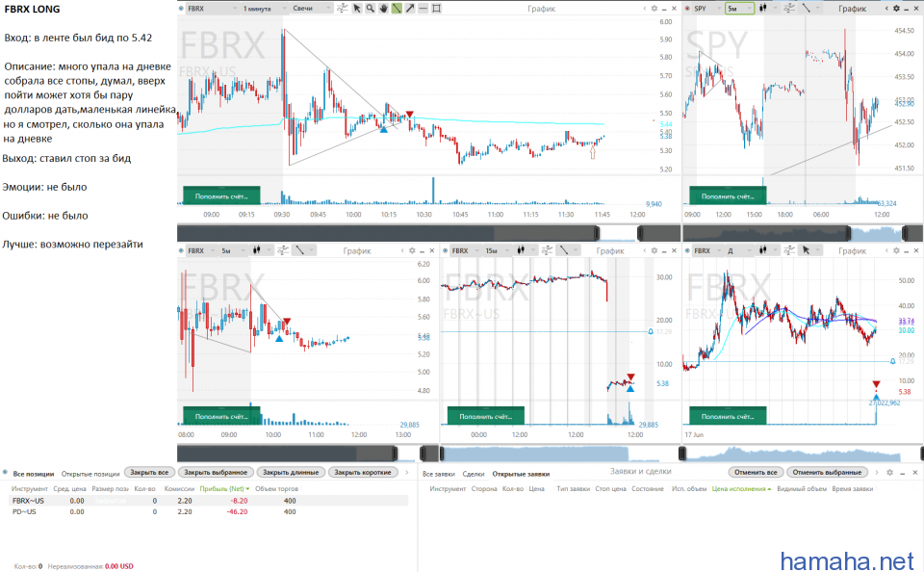Toggle the link indicator dot of the 1-minute FBRX chart
Image resolution: width=924 pixels, height=572 pixels.
coord(181,9)
